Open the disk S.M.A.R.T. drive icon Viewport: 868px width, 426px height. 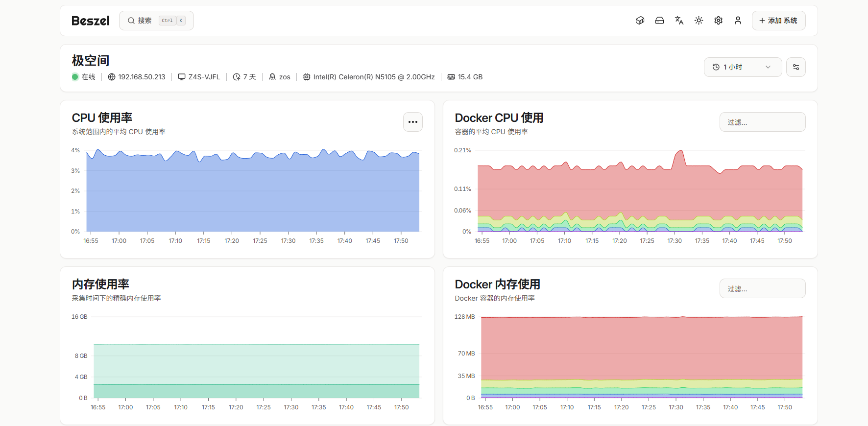[659, 21]
